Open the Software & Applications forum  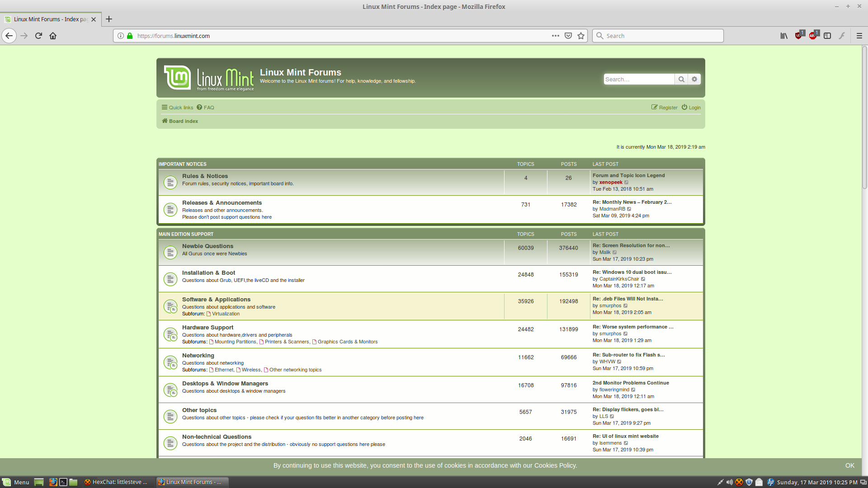click(216, 300)
